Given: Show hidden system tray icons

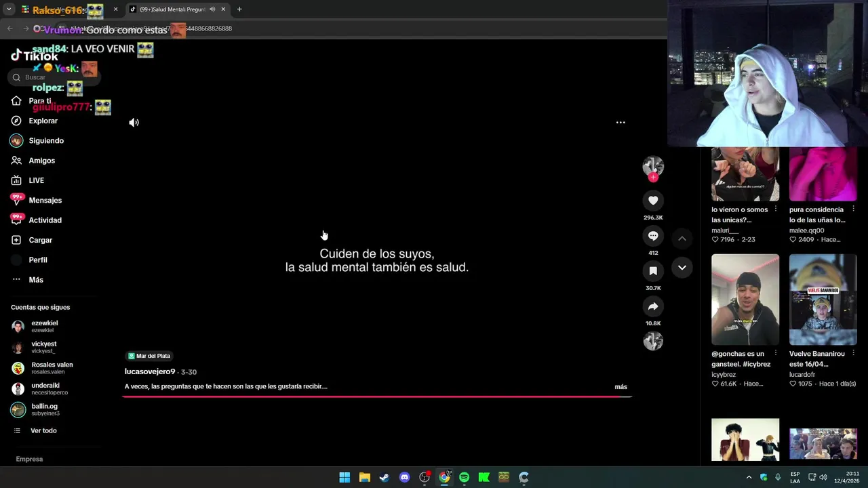Looking at the screenshot, I should coord(749,477).
